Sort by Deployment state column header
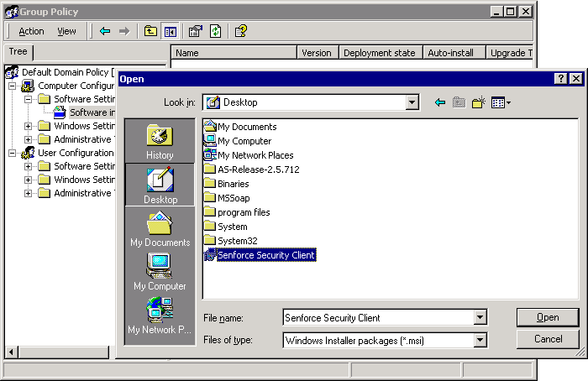This screenshot has height=381, width=588. tap(381, 53)
